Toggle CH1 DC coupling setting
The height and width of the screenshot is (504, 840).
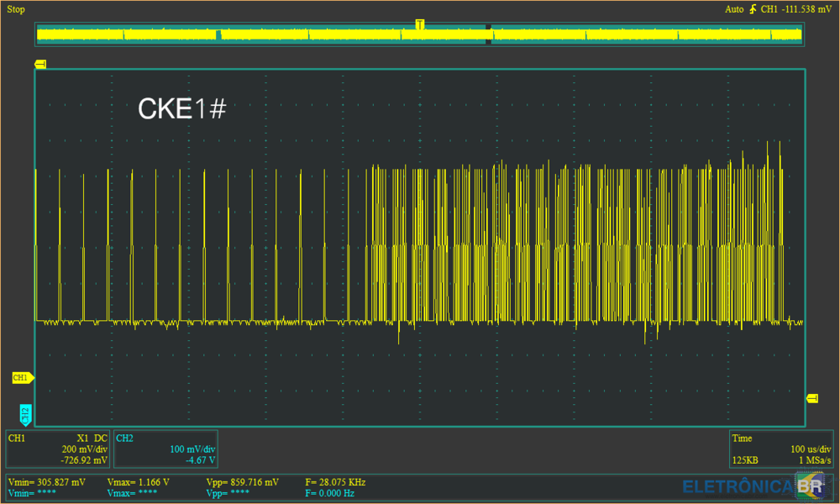pos(100,438)
